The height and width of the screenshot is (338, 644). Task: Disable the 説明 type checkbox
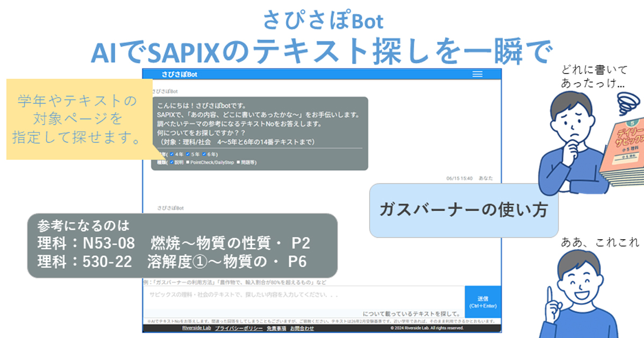[172, 162]
